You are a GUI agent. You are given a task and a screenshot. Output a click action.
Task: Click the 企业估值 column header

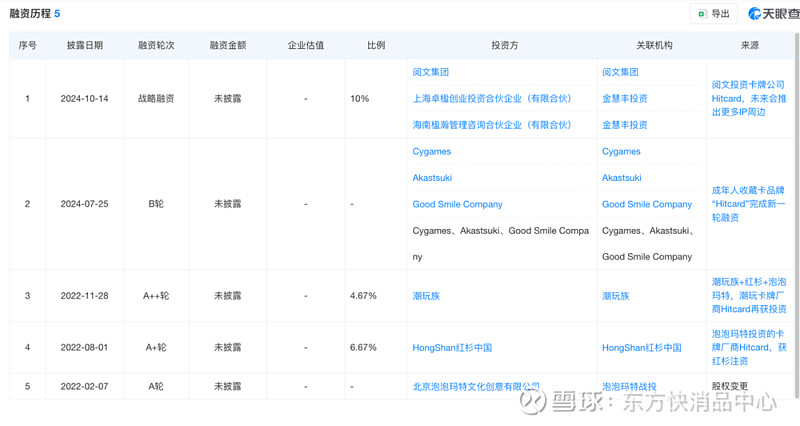coord(306,45)
